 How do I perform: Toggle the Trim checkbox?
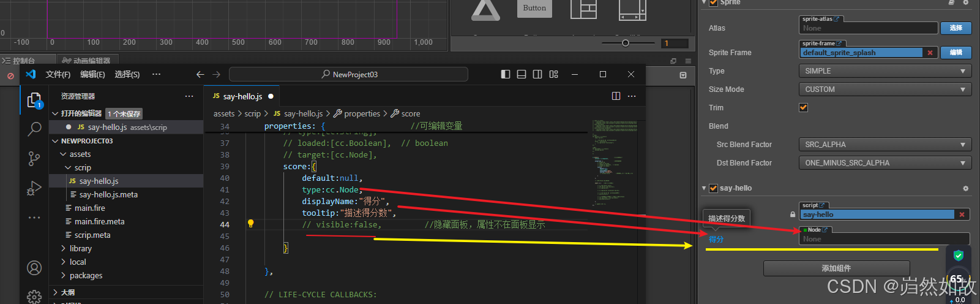coord(803,108)
